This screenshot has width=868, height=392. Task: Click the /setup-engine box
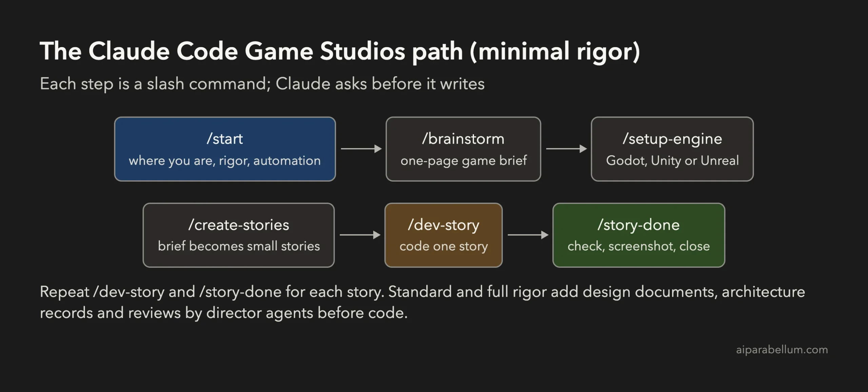coord(672,149)
